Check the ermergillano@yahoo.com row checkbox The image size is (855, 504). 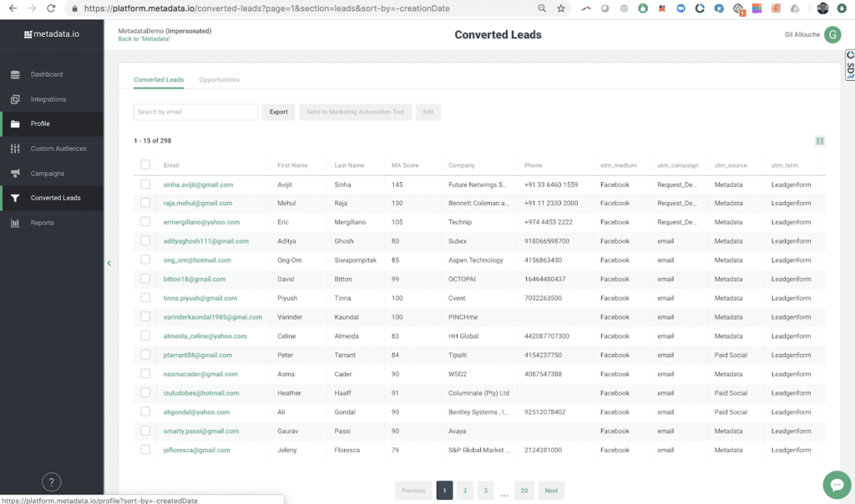coord(145,222)
